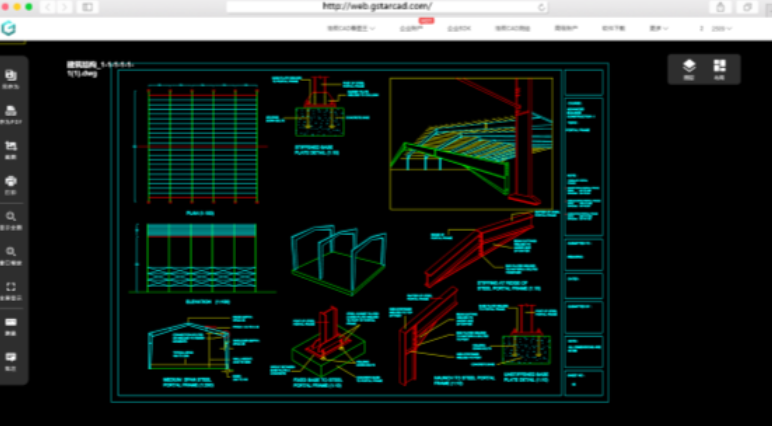Expand the "更多" dropdown in header navigation

pyautogui.click(x=657, y=28)
